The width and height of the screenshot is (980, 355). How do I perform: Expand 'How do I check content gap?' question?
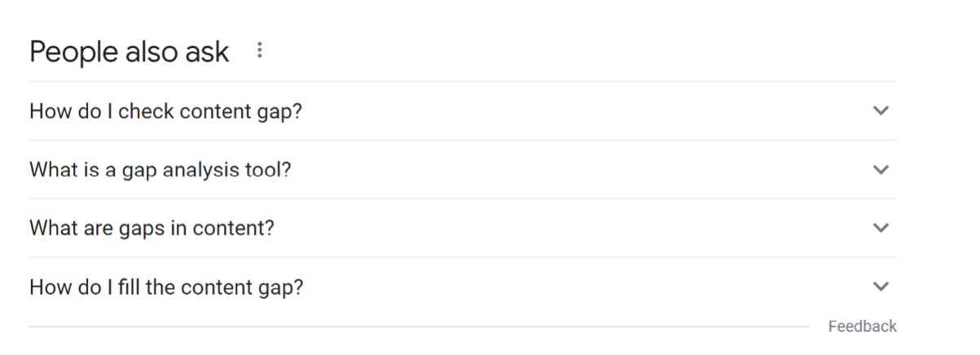tap(463, 111)
